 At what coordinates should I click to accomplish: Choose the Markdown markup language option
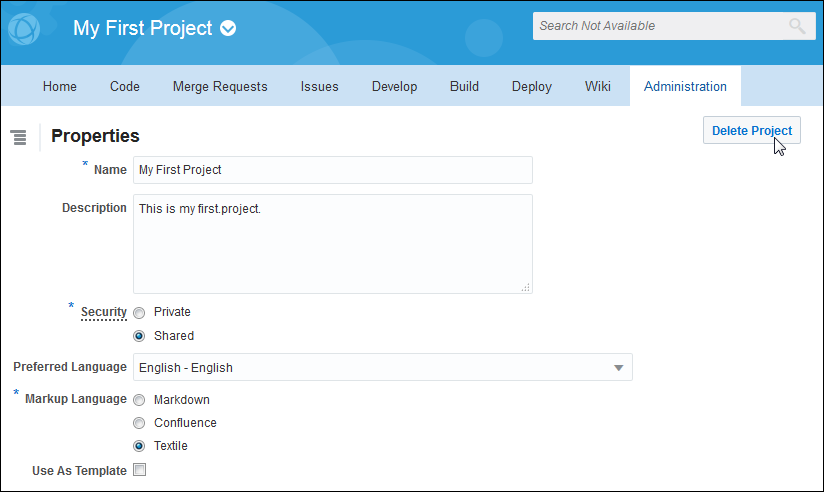tap(139, 400)
